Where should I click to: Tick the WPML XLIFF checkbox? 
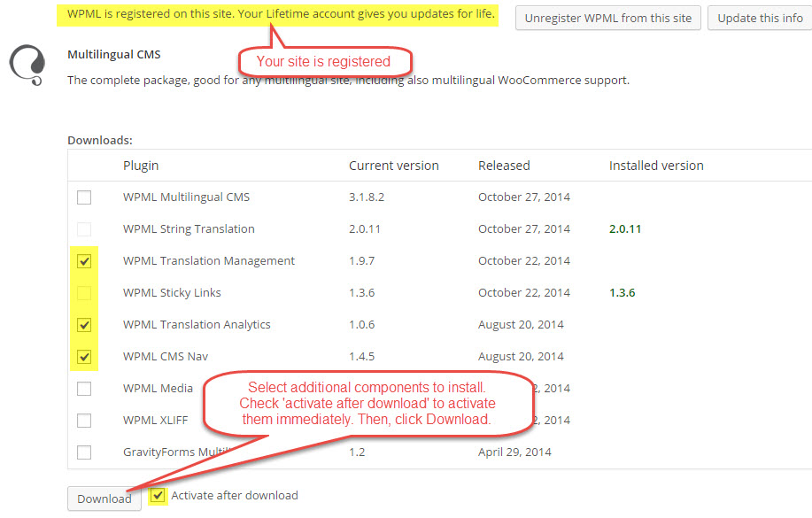click(84, 421)
